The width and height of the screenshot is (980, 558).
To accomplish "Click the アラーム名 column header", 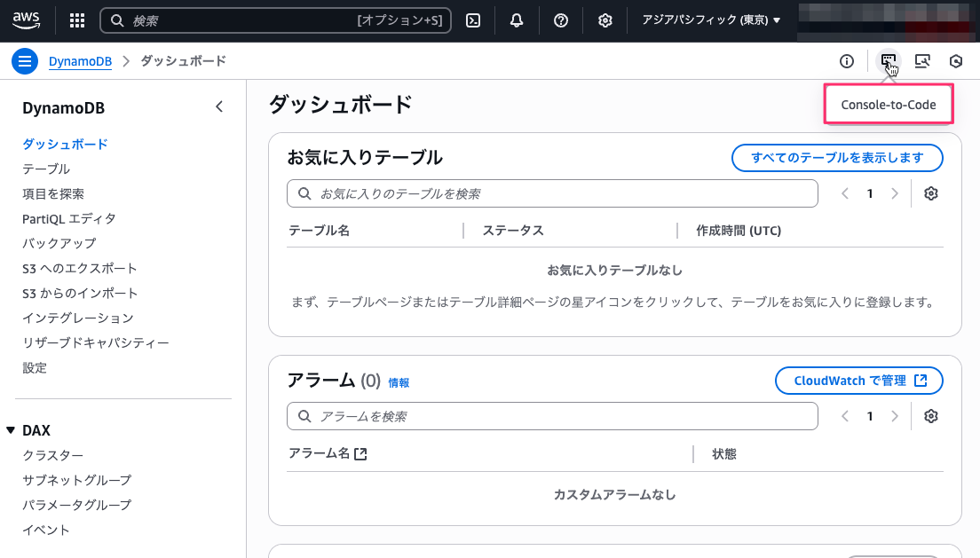I will [x=319, y=453].
